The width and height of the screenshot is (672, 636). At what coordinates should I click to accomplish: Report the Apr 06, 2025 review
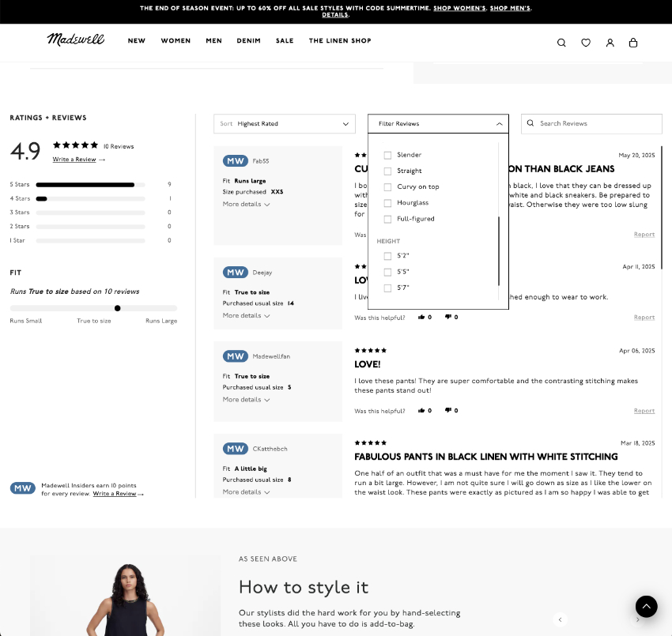pos(644,411)
